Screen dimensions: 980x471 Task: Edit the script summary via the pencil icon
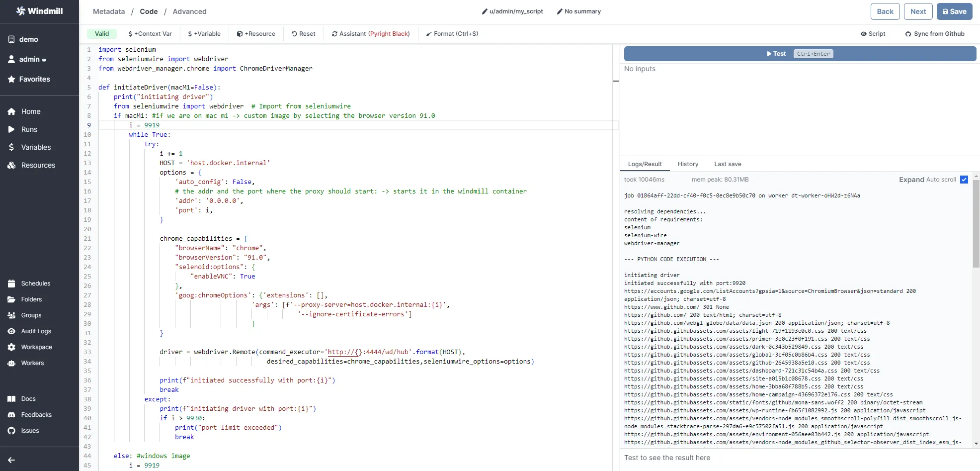tap(559, 11)
